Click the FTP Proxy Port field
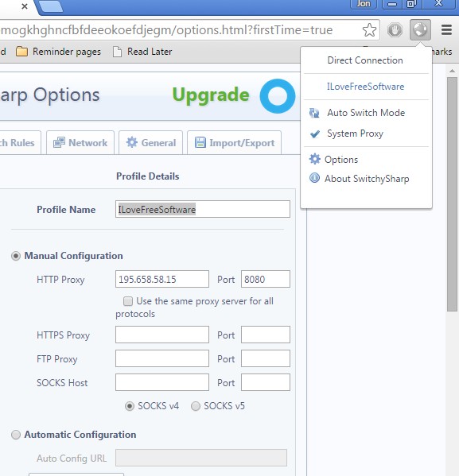459x476 pixels. coord(266,358)
